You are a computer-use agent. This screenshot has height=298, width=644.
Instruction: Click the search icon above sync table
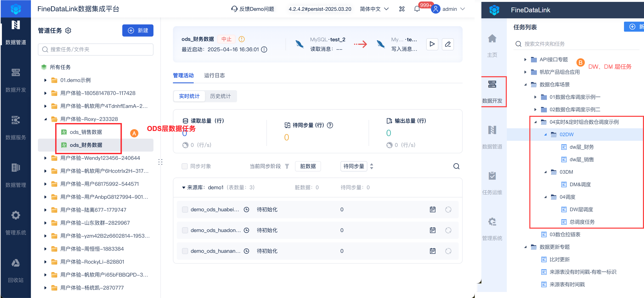point(456,166)
